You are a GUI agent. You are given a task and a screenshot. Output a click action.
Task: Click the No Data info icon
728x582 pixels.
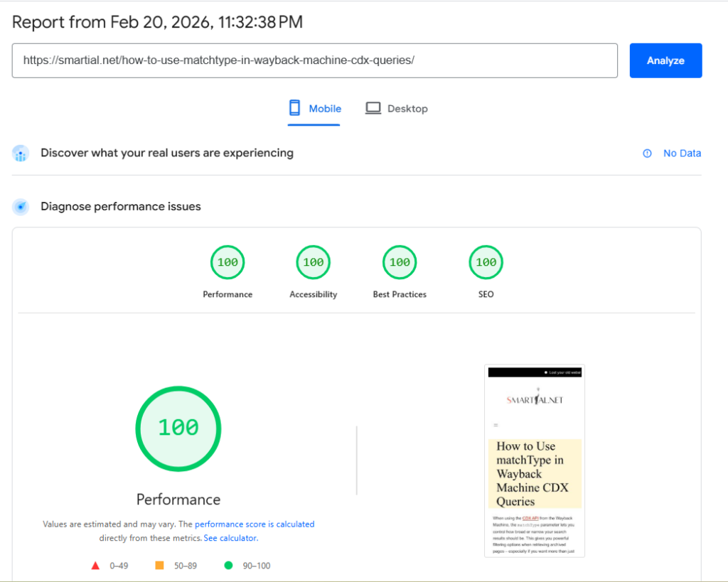tap(647, 153)
